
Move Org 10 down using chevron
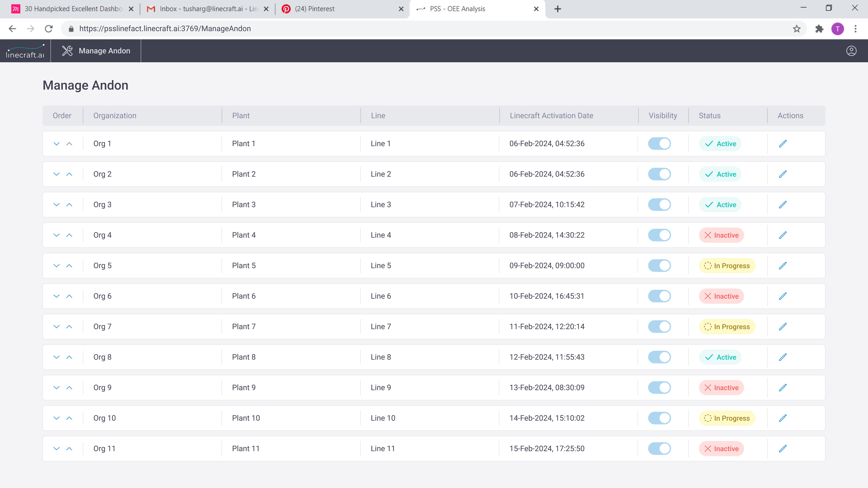[56, 418]
